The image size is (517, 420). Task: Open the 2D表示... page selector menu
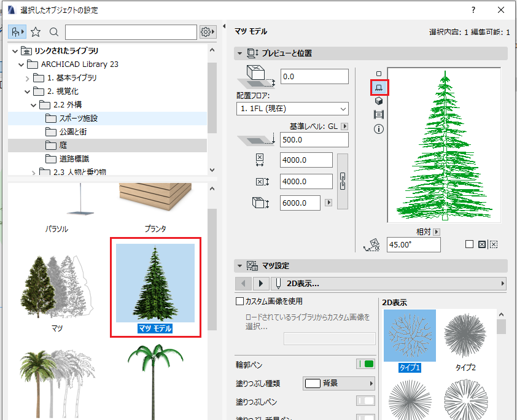tap(389, 284)
